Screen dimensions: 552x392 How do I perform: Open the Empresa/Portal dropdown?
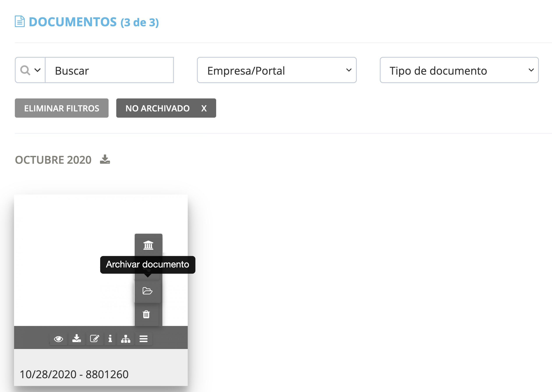[277, 70]
